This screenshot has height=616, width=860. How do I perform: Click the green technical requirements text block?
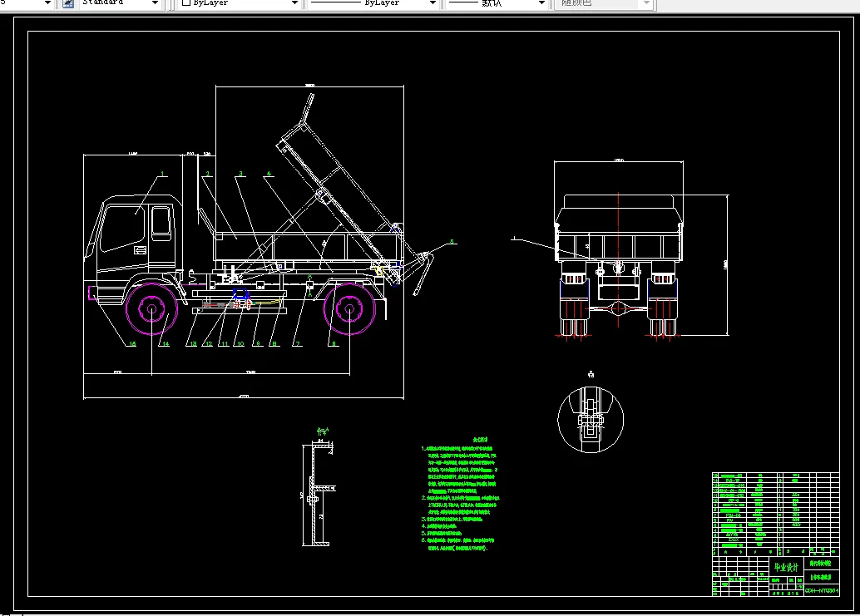[x=461, y=494]
